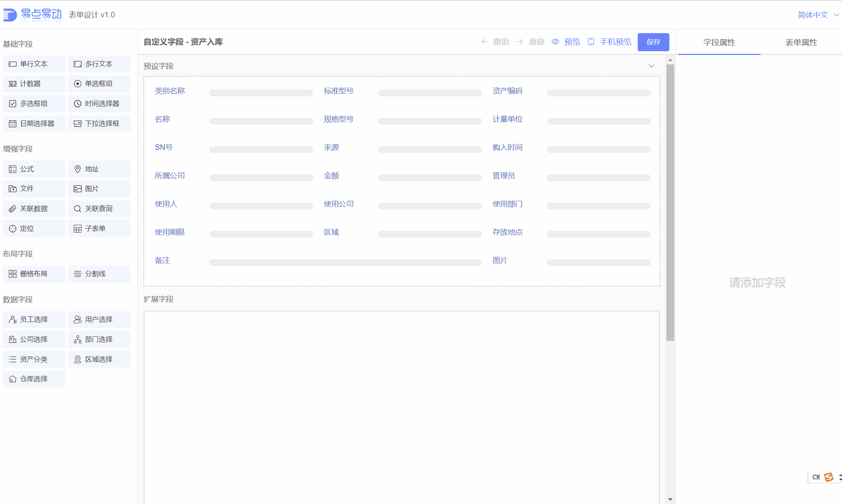Click the vertical scrollbar down arrow

pyautogui.click(x=670, y=499)
